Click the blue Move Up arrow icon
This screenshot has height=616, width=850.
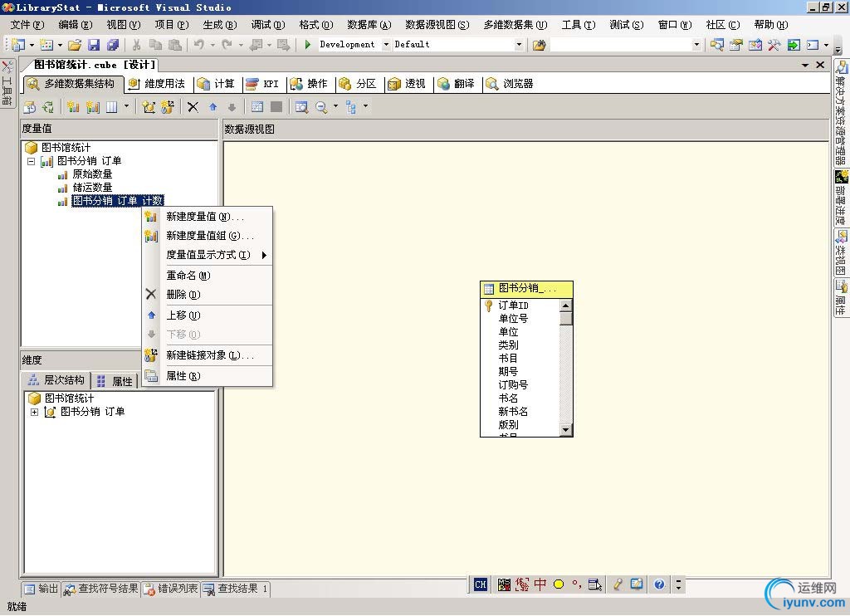[213, 107]
